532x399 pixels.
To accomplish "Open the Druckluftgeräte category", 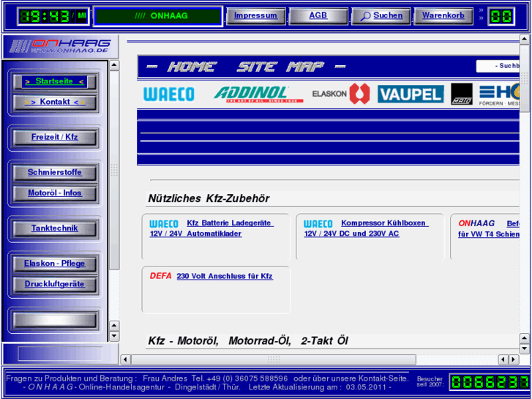I will tap(54, 284).
